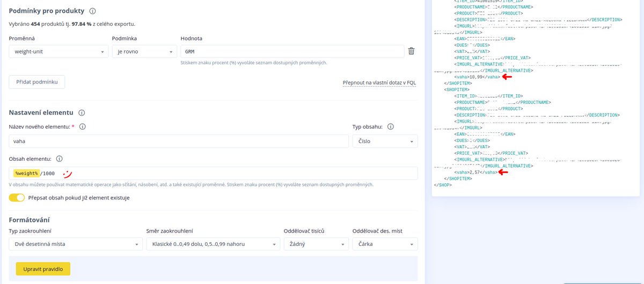Click the Hodnota field containing GRM
Screen dimensions: 644x284
(292, 51)
